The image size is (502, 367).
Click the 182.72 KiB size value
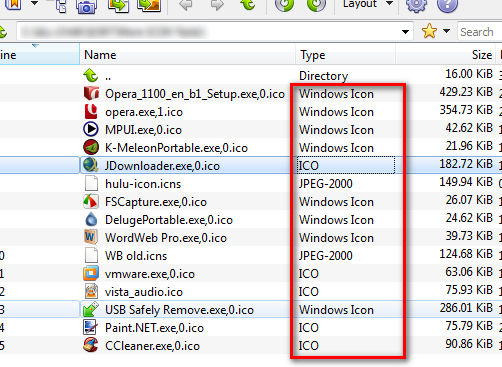pos(466,164)
